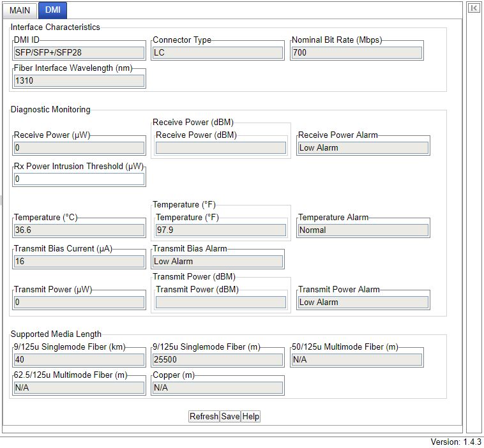Click the Transmit Power Alarm field
This screenshot has width=484, height=448.
[363, 302]
